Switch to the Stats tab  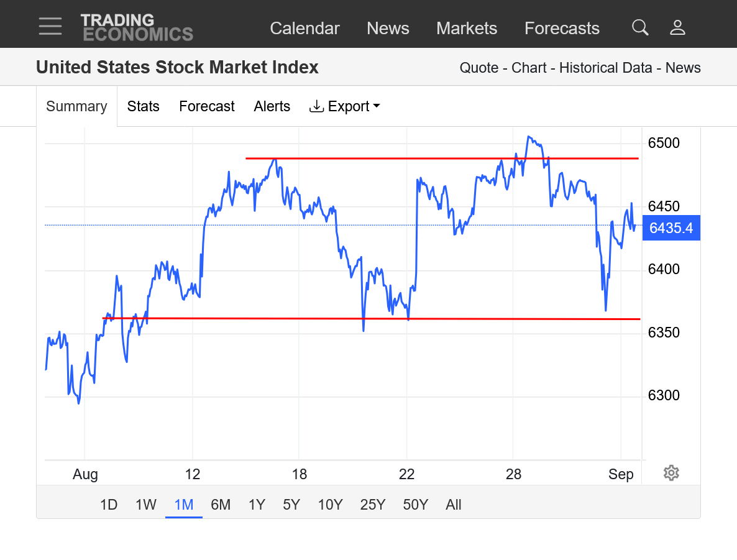[x=144, y=106]
